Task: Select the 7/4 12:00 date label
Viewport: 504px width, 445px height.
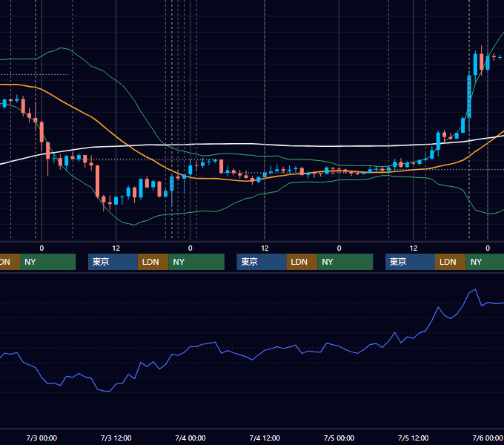Action: (x=265, y=438)
